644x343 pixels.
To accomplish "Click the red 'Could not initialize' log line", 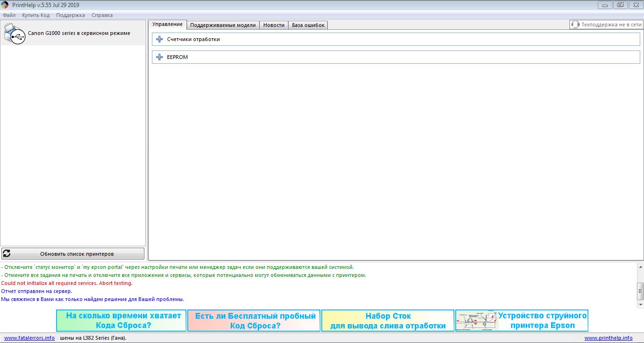I will click(67, 283).
